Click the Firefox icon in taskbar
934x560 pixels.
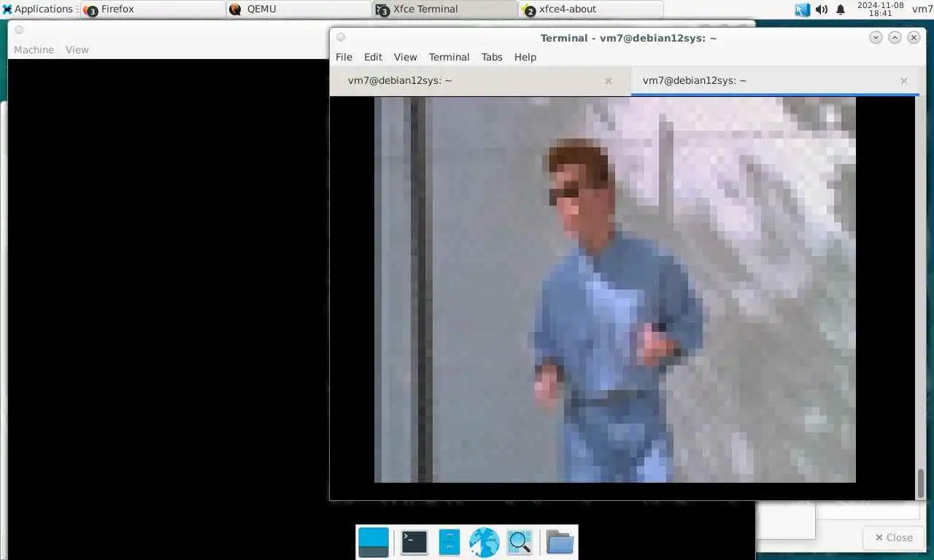coord(90,10)
